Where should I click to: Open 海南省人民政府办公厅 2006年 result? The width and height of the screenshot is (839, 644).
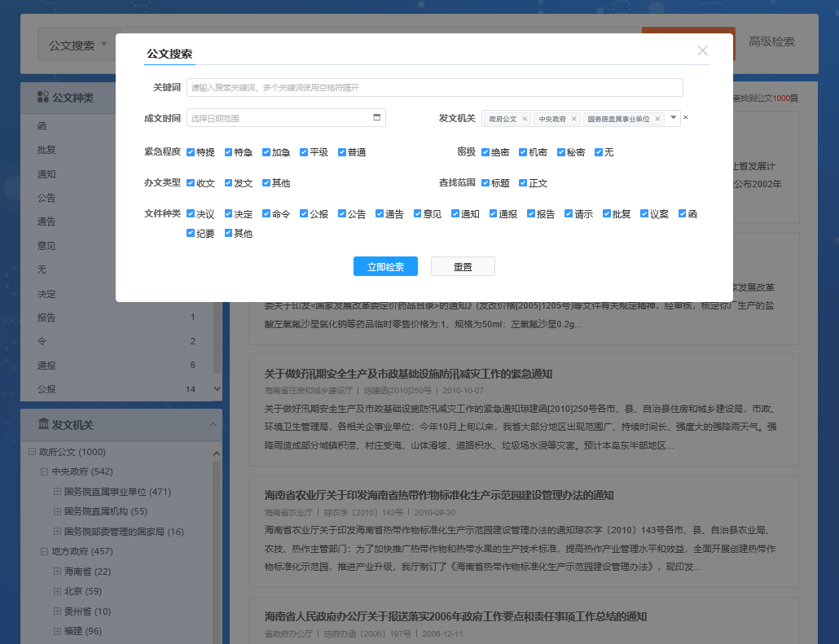(x=455, y=616)
